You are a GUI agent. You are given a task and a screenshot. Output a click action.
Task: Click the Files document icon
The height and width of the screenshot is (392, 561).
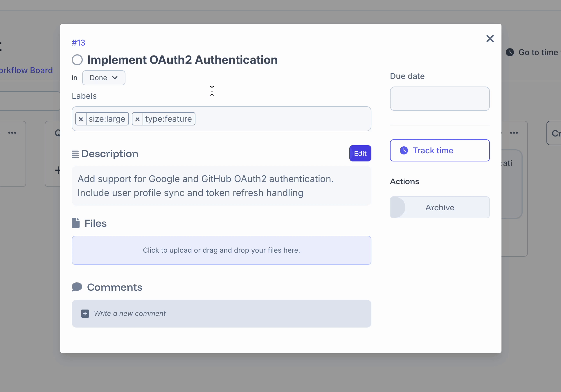[x=76, y=223]
